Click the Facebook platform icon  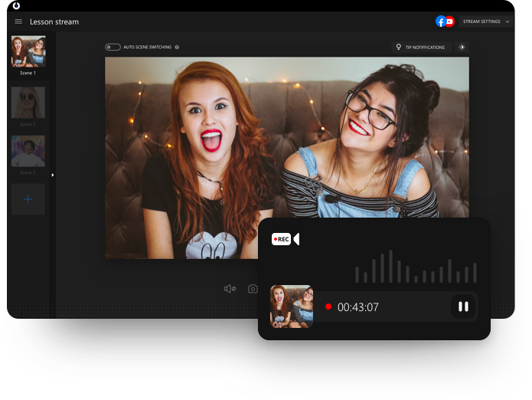click(440, 21)
